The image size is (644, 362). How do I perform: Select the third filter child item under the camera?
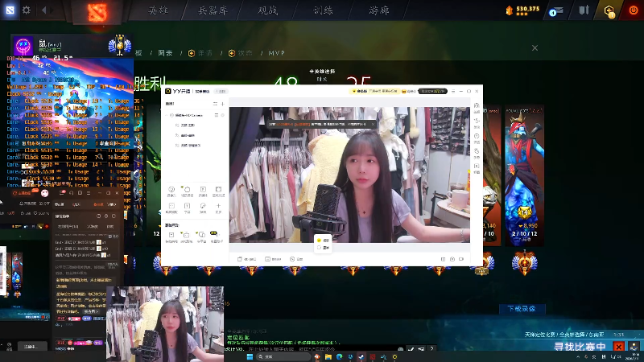pos(190,146)
